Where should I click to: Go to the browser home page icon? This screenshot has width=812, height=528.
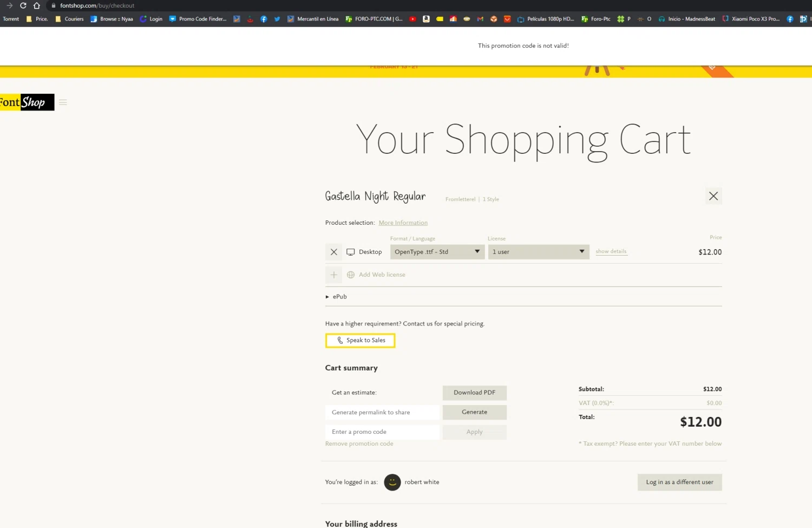point(37,5)
